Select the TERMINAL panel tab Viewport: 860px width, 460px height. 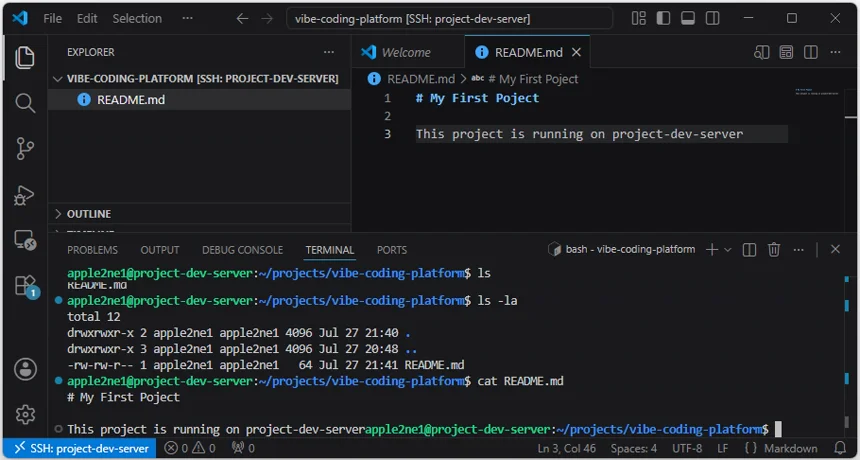330,250
